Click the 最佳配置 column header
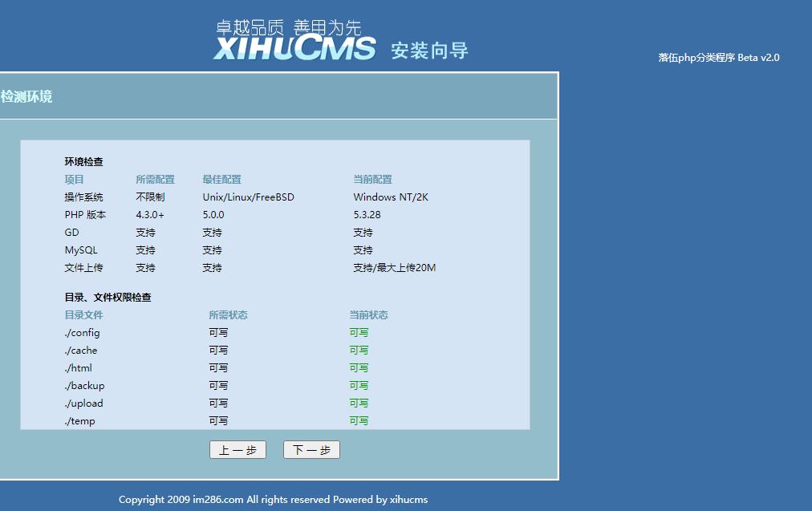Image resolution: width=812 pixels, height=511 pixels. [x=221, y=180]
